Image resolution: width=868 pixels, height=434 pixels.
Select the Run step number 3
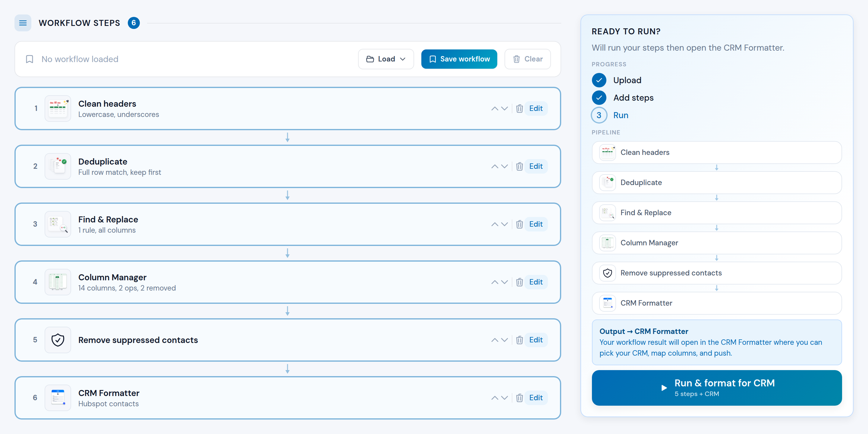[599, 115]
